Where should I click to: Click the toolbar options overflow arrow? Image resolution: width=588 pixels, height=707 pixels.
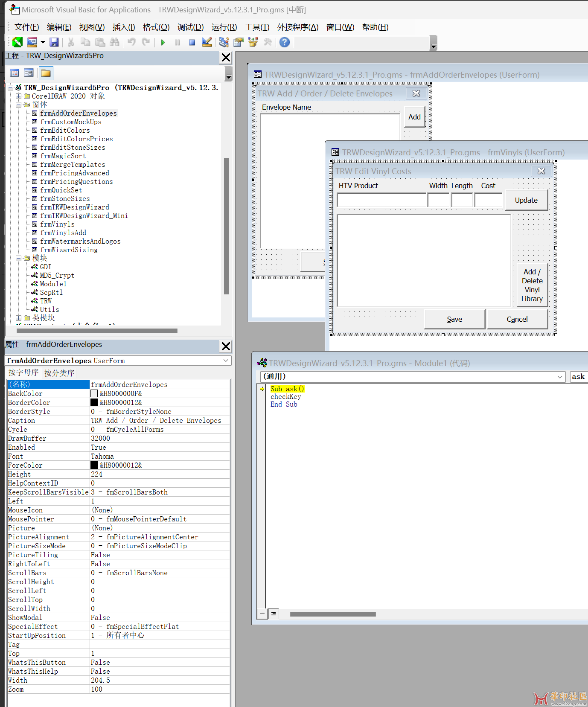(x=434, y=43)
